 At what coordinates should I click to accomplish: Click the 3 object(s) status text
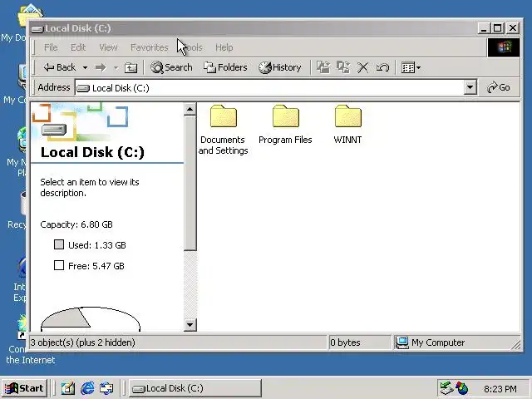tap(83, 342)
